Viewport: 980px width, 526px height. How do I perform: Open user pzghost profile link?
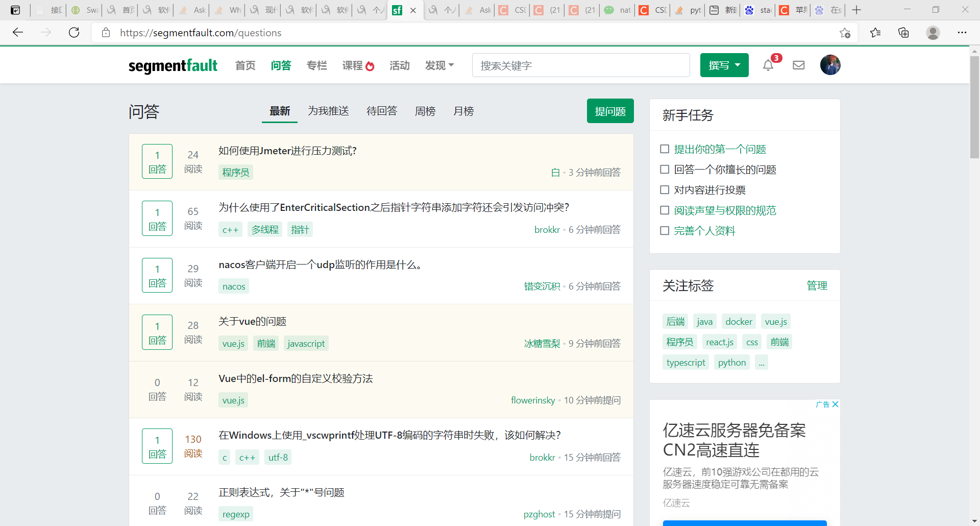pos(539,514)
